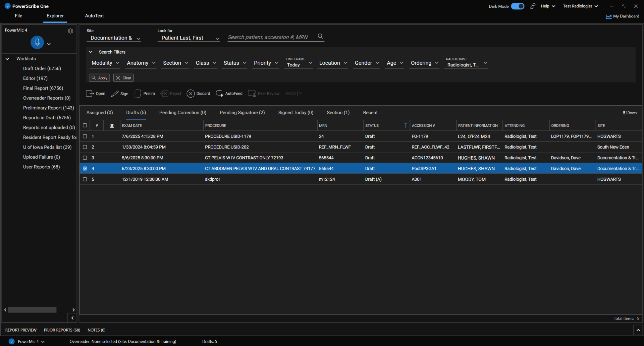
Task: Toggle Dark Mode switch
Action: 518,6
